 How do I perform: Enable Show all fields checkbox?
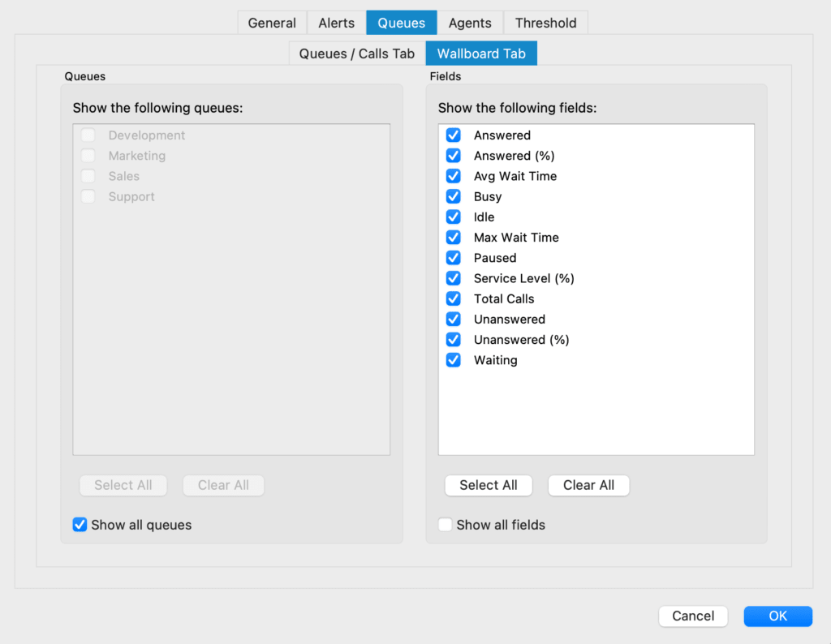pyautogui.click(x=446, y=525)
